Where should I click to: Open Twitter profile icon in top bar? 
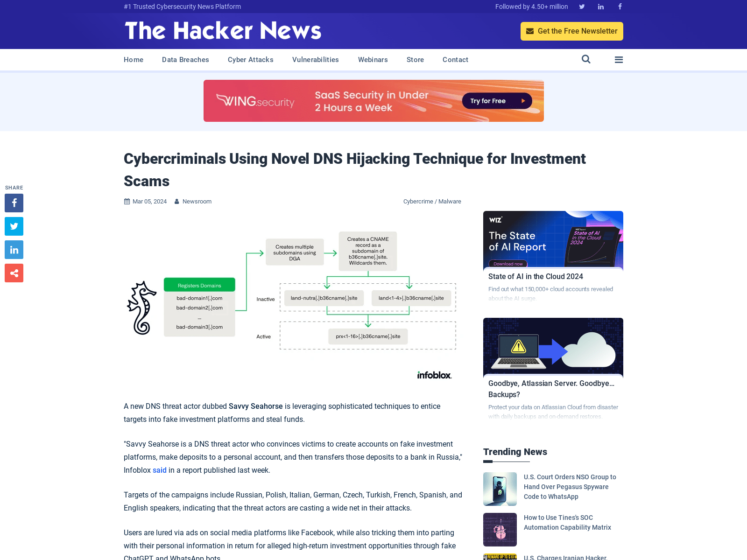coord(582,7)
